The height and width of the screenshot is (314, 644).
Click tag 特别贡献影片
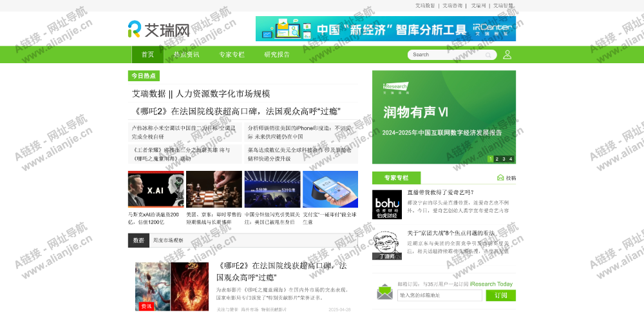click(274, 309)
